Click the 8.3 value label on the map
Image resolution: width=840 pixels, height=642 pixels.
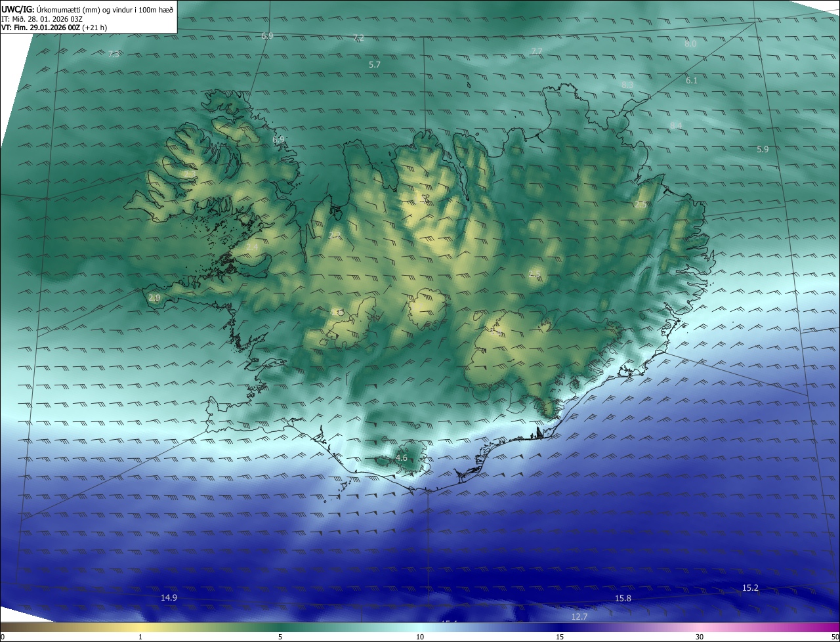(x=627, y=85)
